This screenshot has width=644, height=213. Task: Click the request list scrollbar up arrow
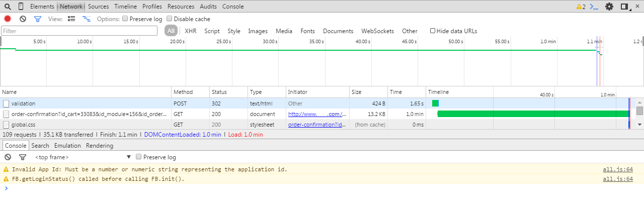[639, 102]
